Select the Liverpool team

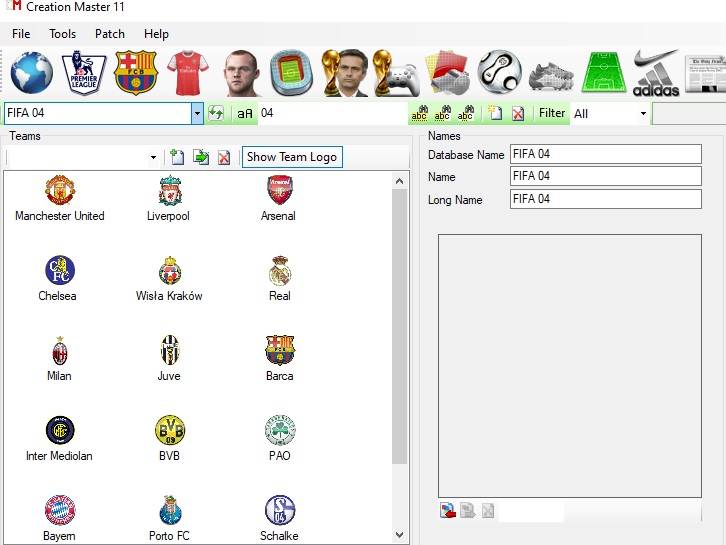click(x=169, y=198)
